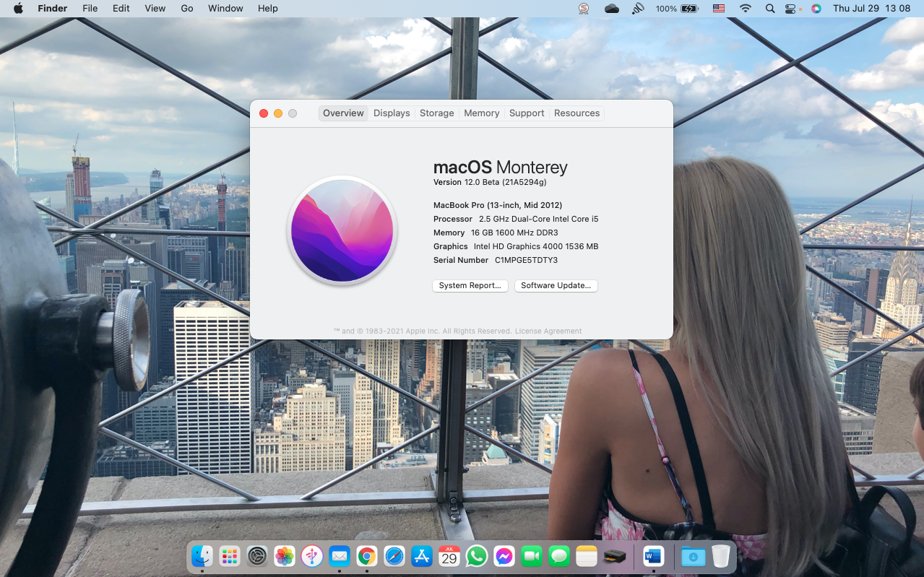Open Control Center from the menu bar
This screenshot has width=924, height=577.
click(x=791, y=9)
